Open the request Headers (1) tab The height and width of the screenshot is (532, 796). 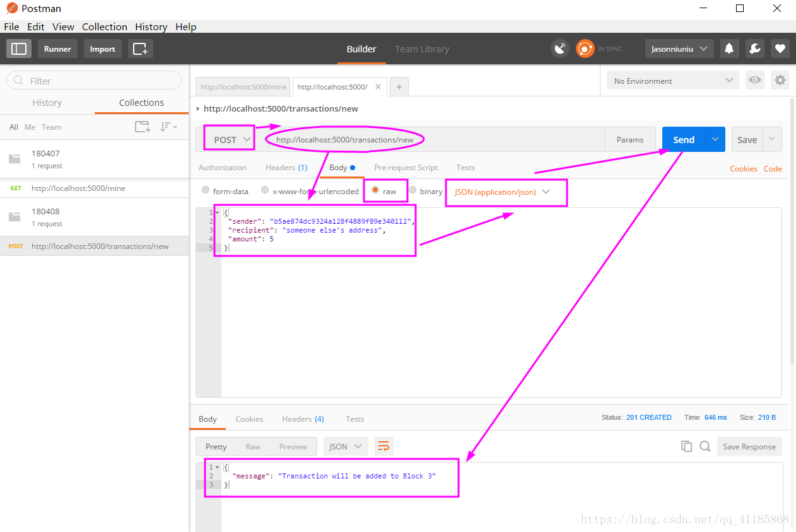coord(286,167)
